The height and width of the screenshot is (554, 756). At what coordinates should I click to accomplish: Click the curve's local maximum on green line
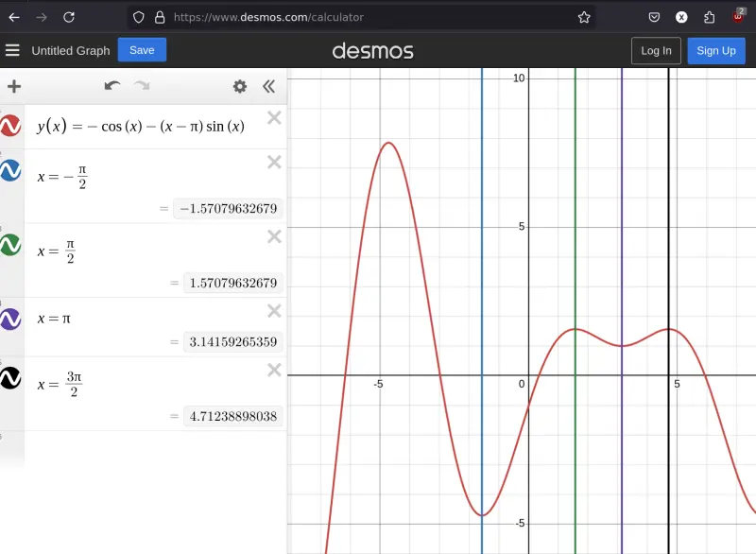(576, 329)
